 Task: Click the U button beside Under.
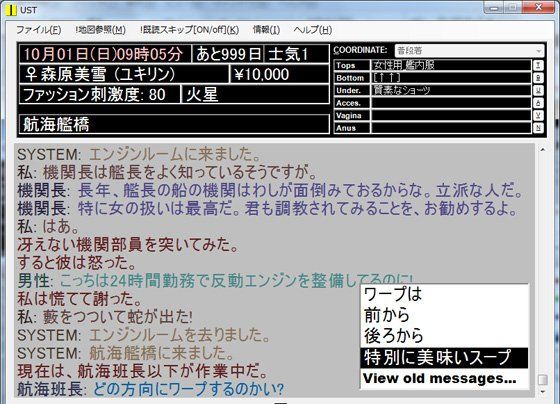coord(538,90)
